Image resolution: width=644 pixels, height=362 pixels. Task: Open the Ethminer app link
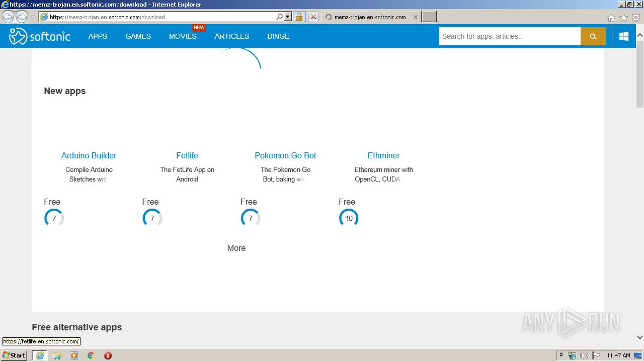click(383, 155)
